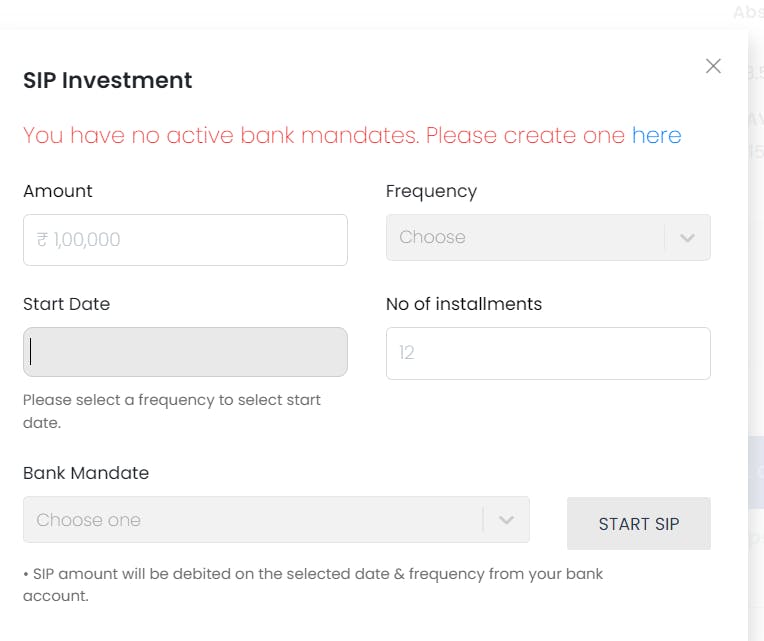Click the Frequency label text

tap(431, 191)
